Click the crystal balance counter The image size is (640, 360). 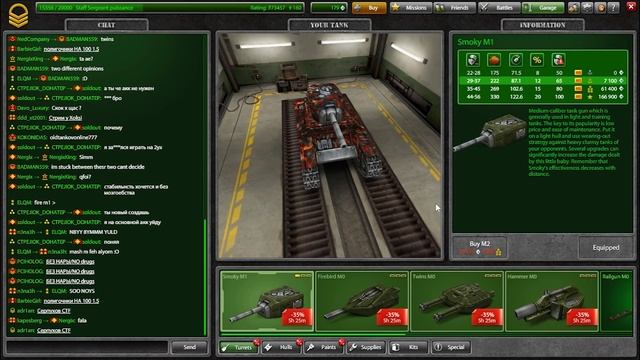pyautogui.click(x=329, y=8)
